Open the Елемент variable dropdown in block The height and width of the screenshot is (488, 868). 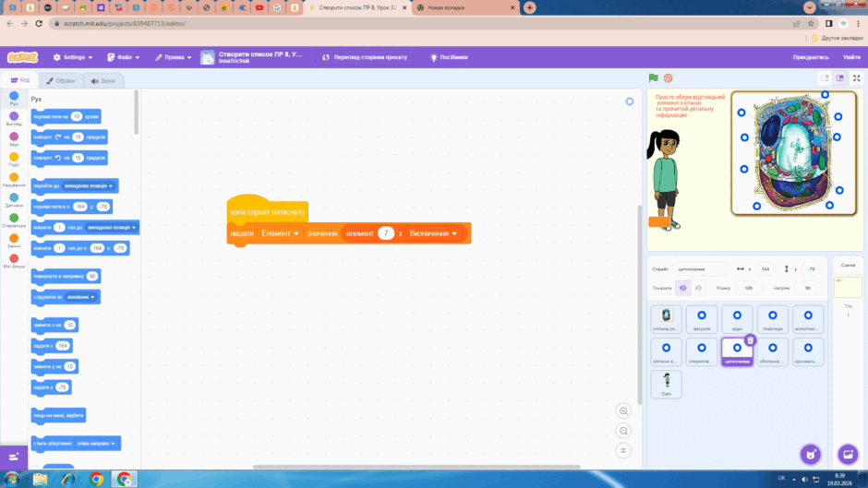(x=280, y=233)
